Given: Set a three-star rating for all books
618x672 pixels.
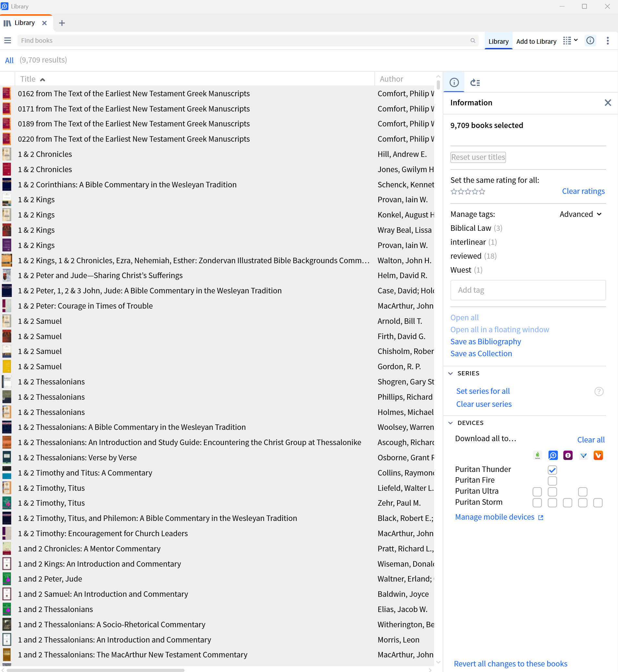Looking at the screenshot, I should point(467,192).
